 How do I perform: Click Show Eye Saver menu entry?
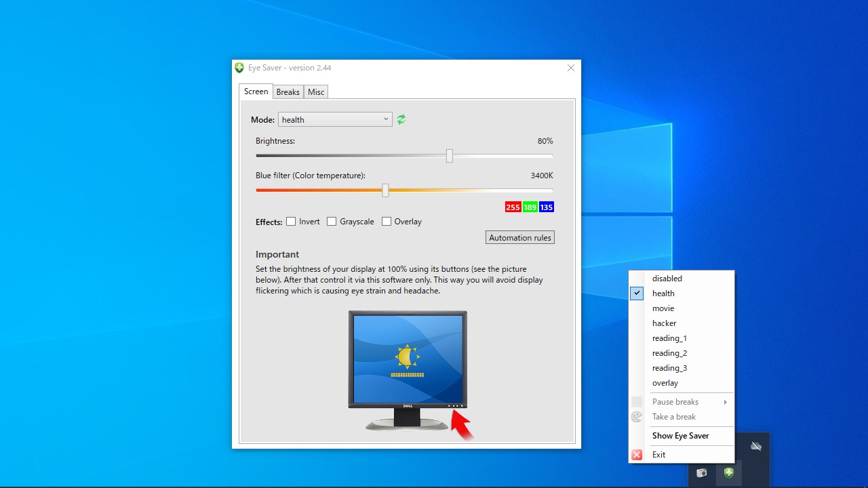682,436
